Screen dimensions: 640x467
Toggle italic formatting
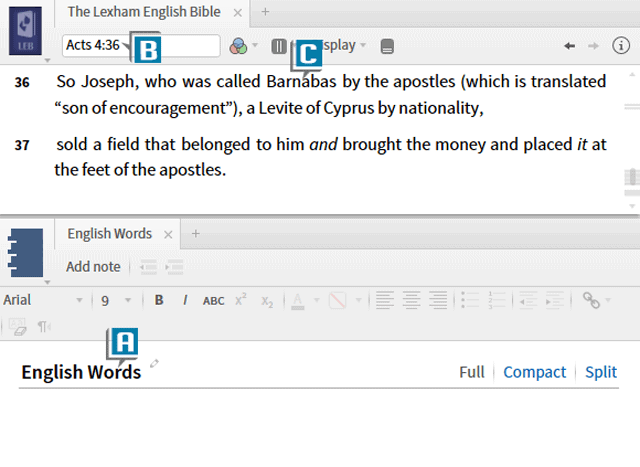(x=185, y=300)
